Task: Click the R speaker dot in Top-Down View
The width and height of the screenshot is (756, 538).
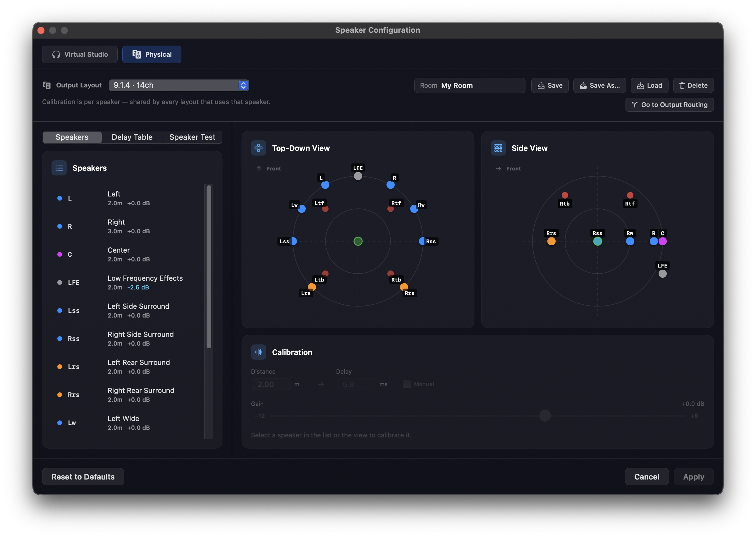Action: tap(390, 185)
